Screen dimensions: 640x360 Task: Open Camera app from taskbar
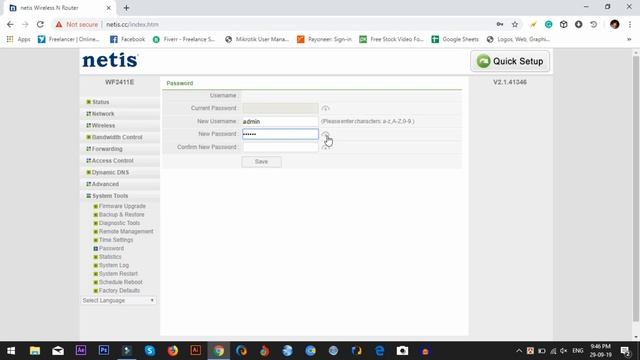[402, 351]
